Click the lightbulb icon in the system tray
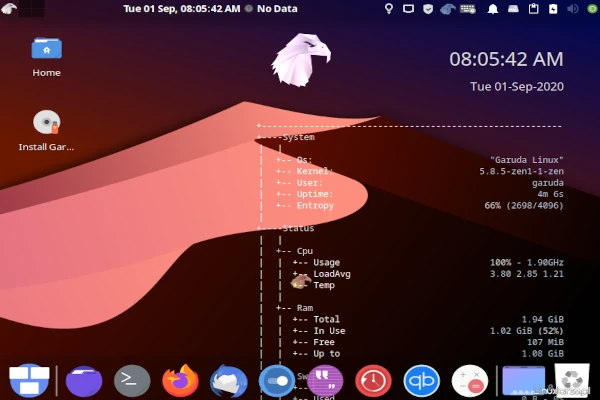 (x=389, y=8)
